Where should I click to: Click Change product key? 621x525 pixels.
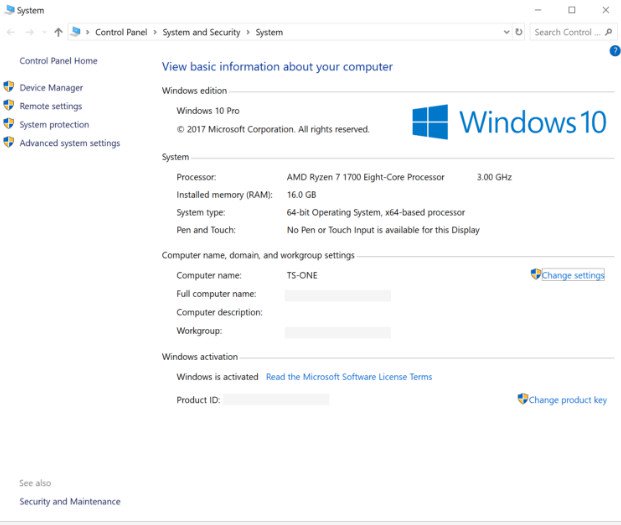(568, 400)
